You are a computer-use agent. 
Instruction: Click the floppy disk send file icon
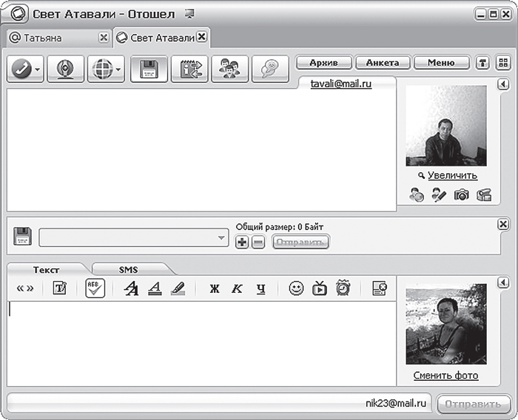pyautogui.click(x=149, y=69)
